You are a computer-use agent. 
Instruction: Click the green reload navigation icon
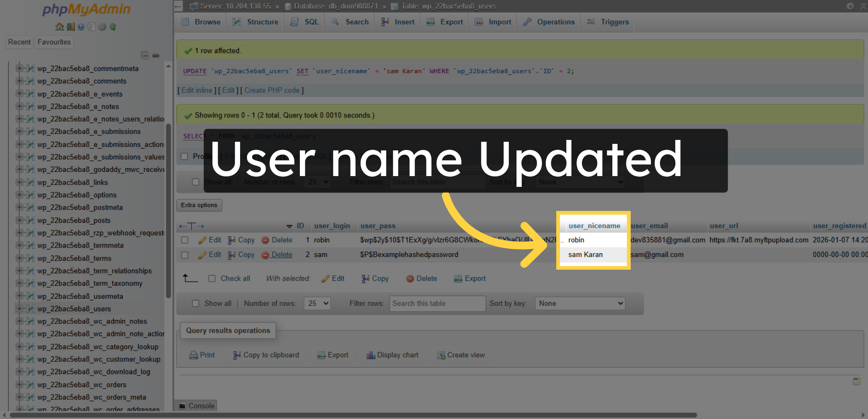click(113, 27)
